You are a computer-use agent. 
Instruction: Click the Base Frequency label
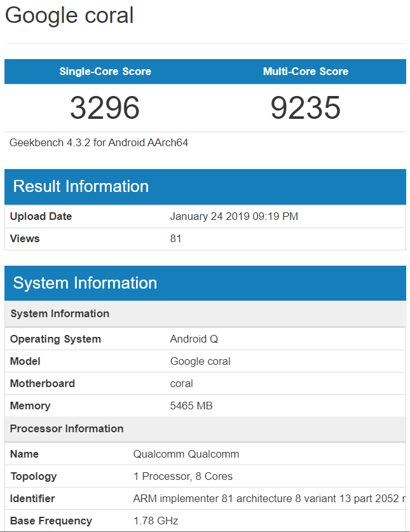(x=51, y=521)
